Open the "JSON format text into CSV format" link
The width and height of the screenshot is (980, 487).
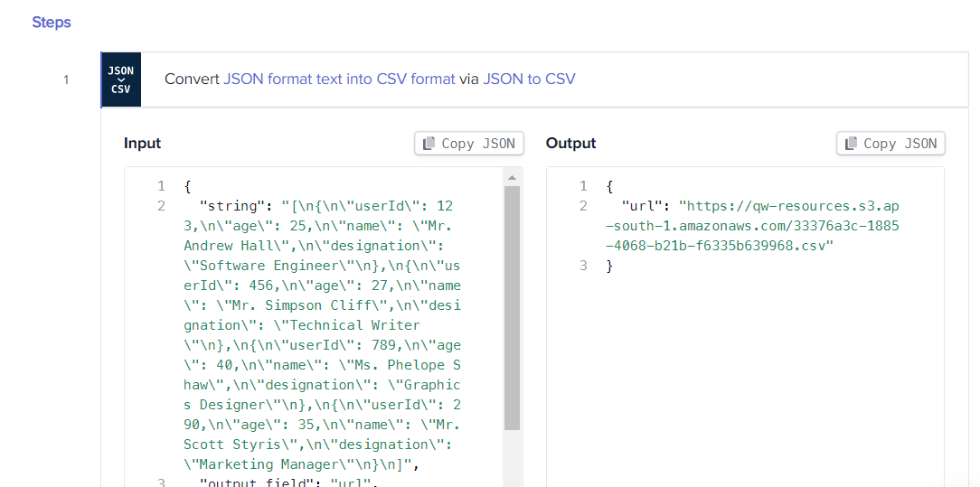click(x=339, y=80)
